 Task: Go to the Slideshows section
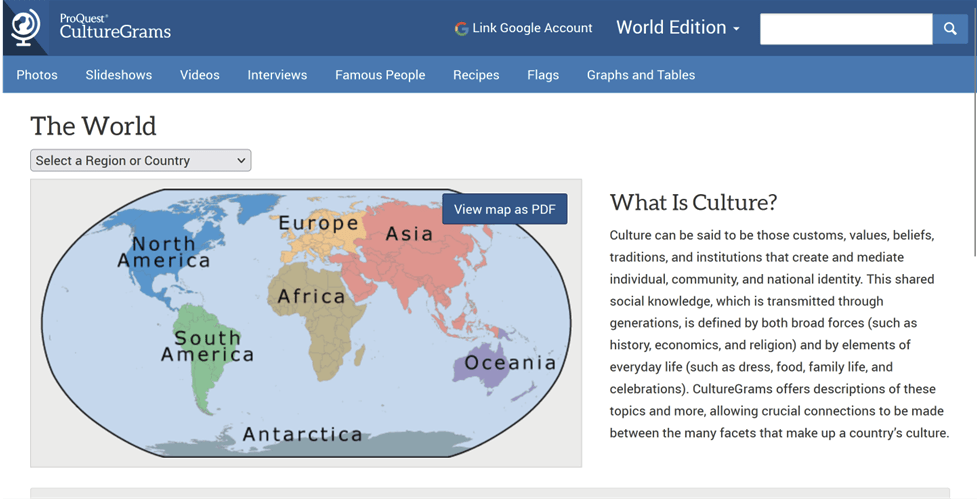(x=118, y=75)
